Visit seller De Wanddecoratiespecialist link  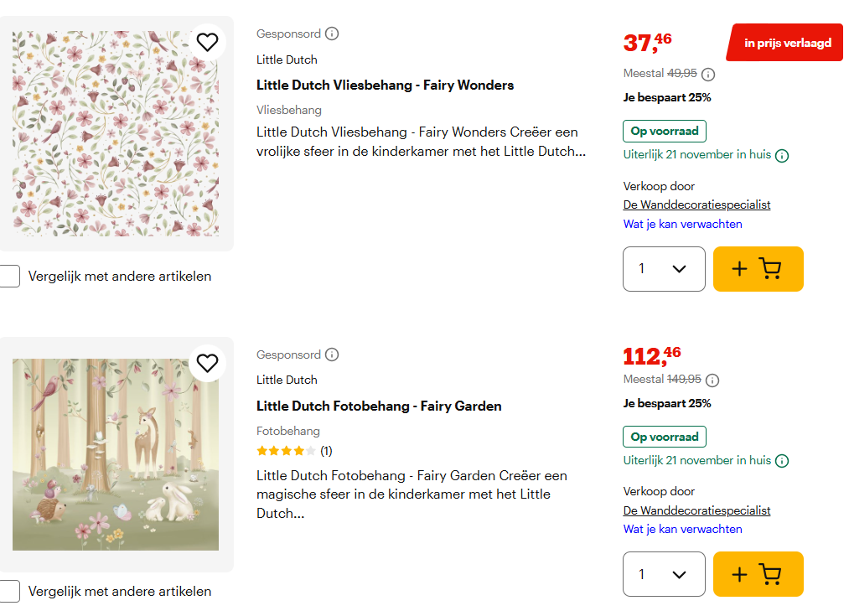point(696,204)
